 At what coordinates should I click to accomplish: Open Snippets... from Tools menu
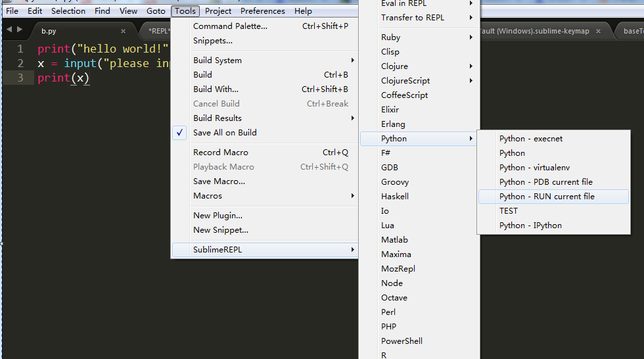point(265,41)
